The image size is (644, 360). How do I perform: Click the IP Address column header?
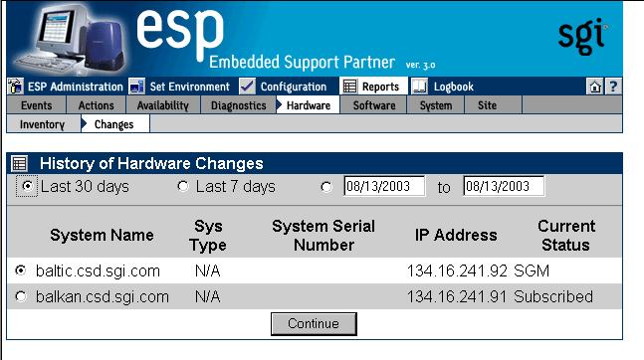coord(456,236)
